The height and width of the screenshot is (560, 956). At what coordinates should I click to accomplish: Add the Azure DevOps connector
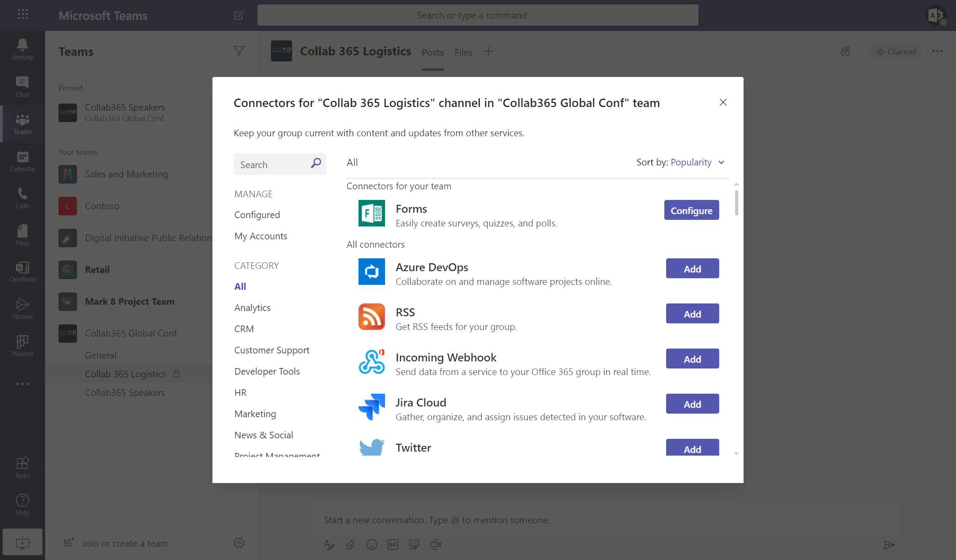click(692, 268)
